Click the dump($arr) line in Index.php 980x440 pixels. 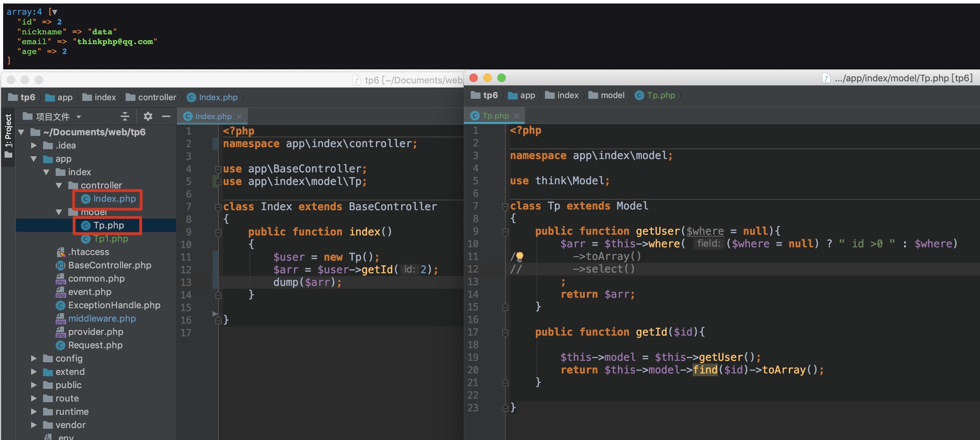click(307, 282)
